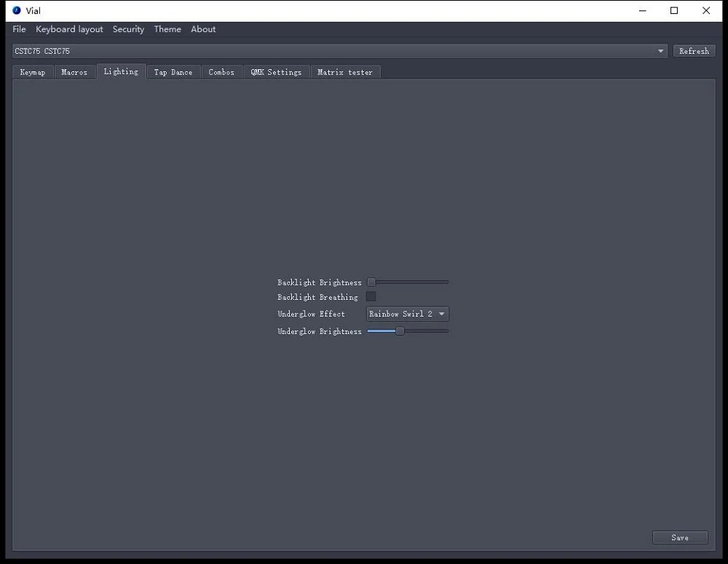Open the Combos tab

pos(221,72)
